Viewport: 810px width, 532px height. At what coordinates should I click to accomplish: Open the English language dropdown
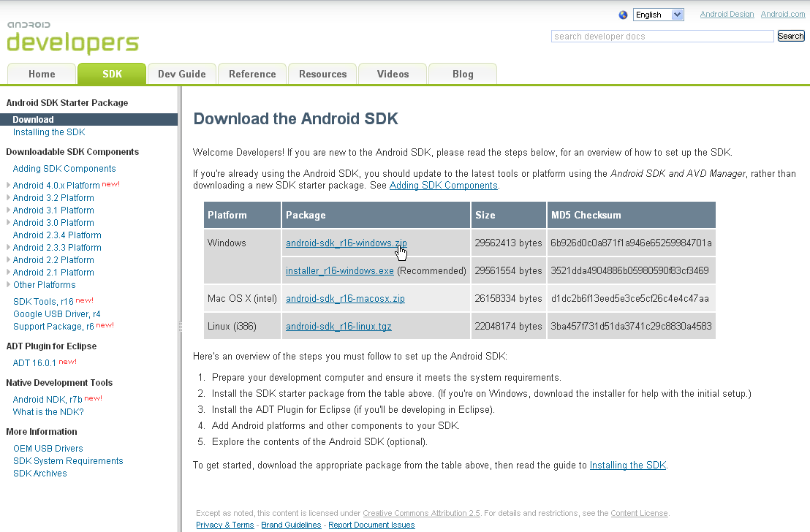659,15
